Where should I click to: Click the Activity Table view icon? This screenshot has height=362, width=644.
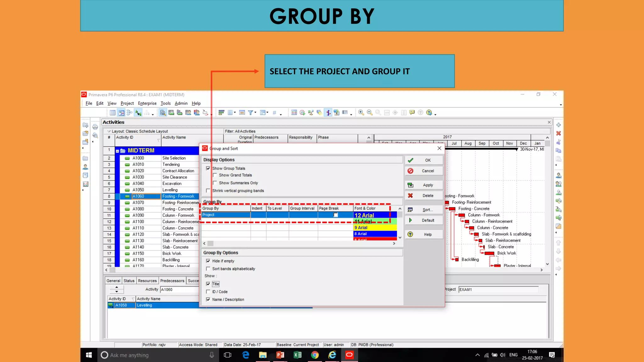pyautogui.click(x=113, y=112)
